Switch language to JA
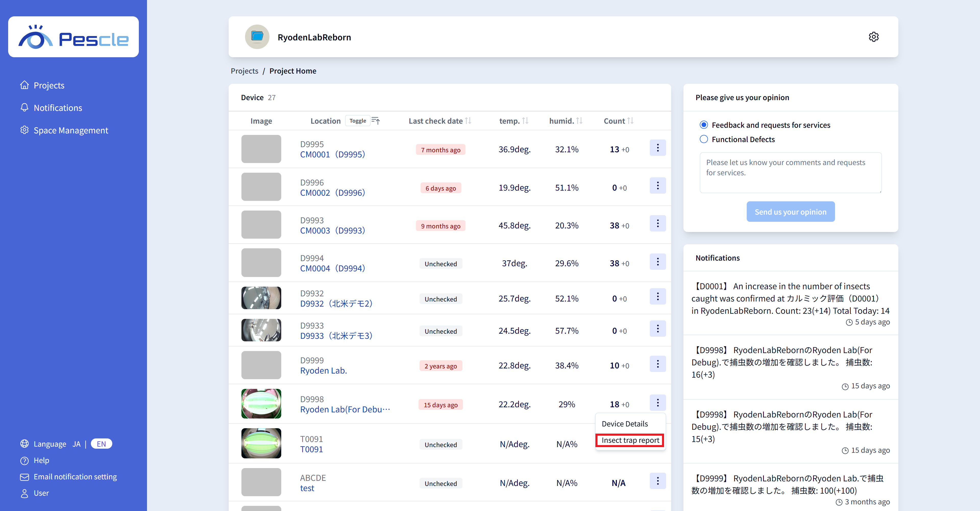Image resolution: width=980 pixels, height=511 pixels. [77, 444]
